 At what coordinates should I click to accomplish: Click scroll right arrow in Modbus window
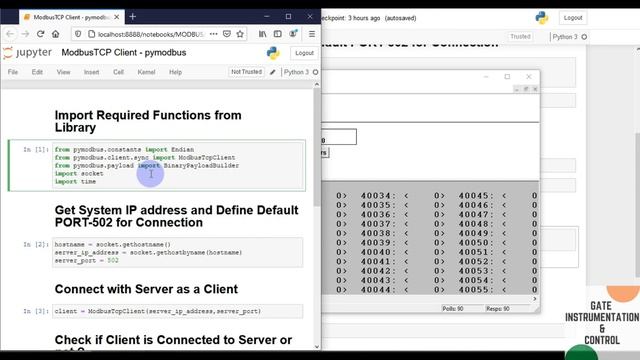[x=535, y=299]
